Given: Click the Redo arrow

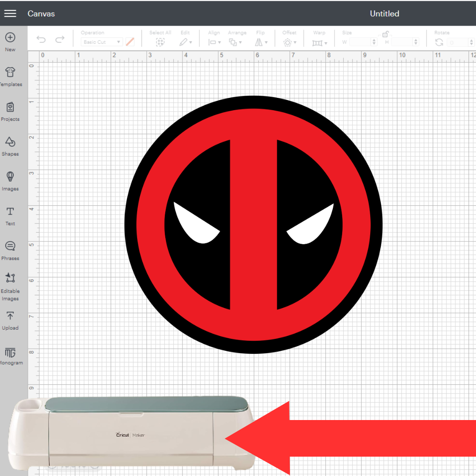Looking at the screenshot, I should click(60, 39).
